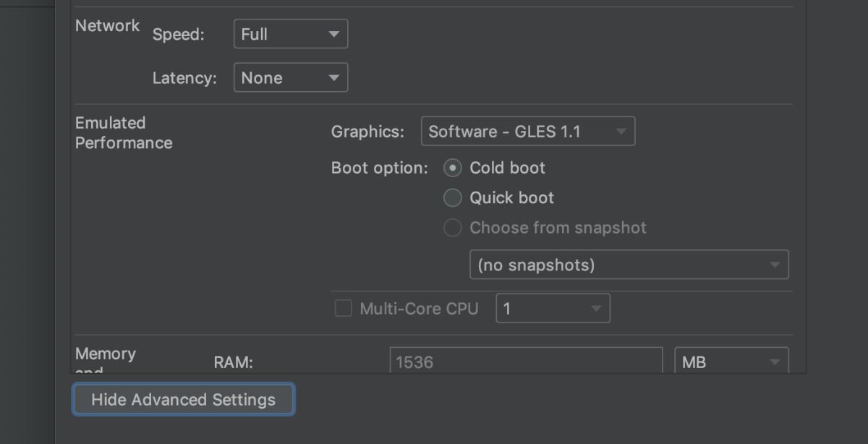This screenshot has height=444, width=868.
Task: Click the arrow on Latency combo box
Action: (x=333, y=78)
